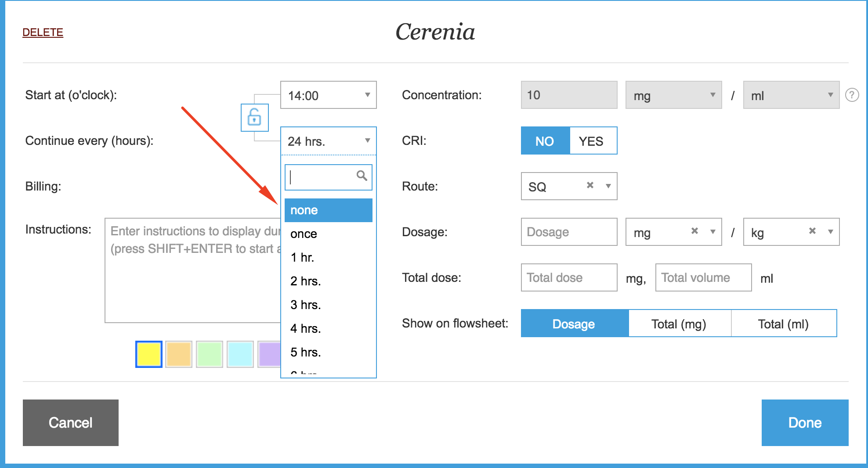Click the Instructions text area
This screenshot has width=868, height=468.
pos(193,270)
